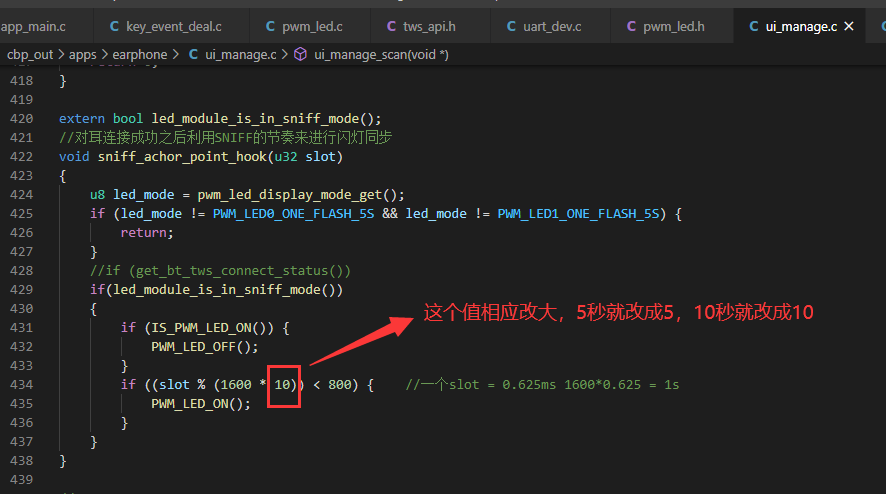Click the sniff_achor_point_hook function name
886x494 pixels.
183,157
